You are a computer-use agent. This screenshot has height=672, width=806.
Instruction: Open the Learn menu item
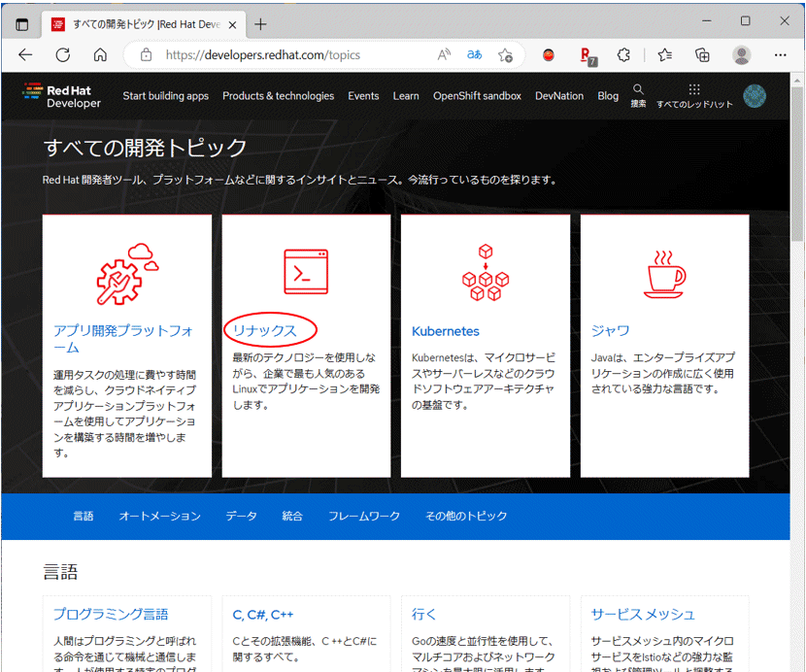[x=406, y=96]
